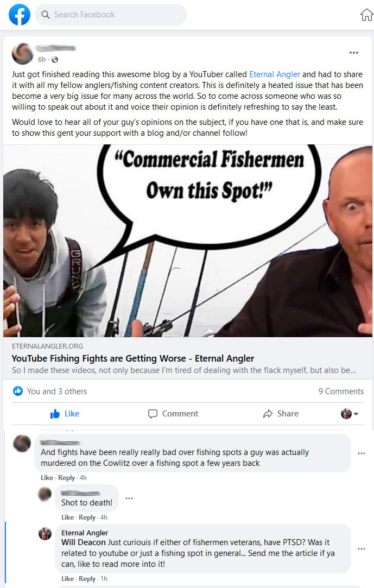
Task: Open options for the Cowlitz murder comment
Action: click(x=362, y=453)
